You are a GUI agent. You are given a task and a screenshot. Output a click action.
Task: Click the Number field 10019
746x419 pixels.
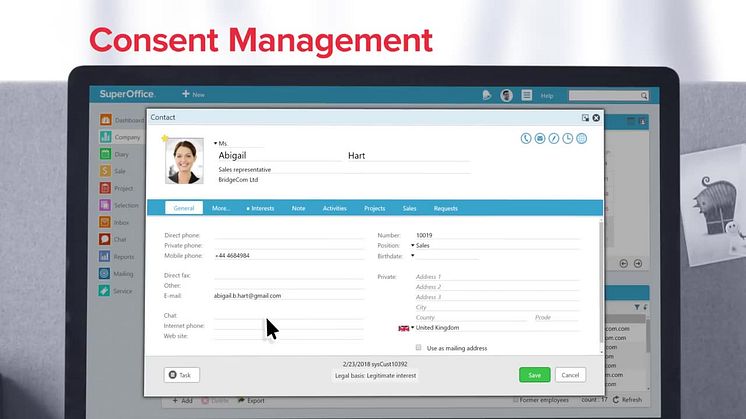tap(497, 235)
